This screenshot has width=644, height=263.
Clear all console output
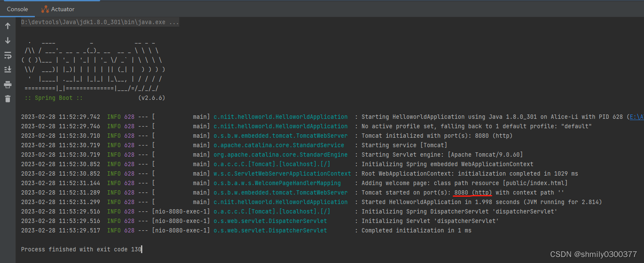pos(7,99)
